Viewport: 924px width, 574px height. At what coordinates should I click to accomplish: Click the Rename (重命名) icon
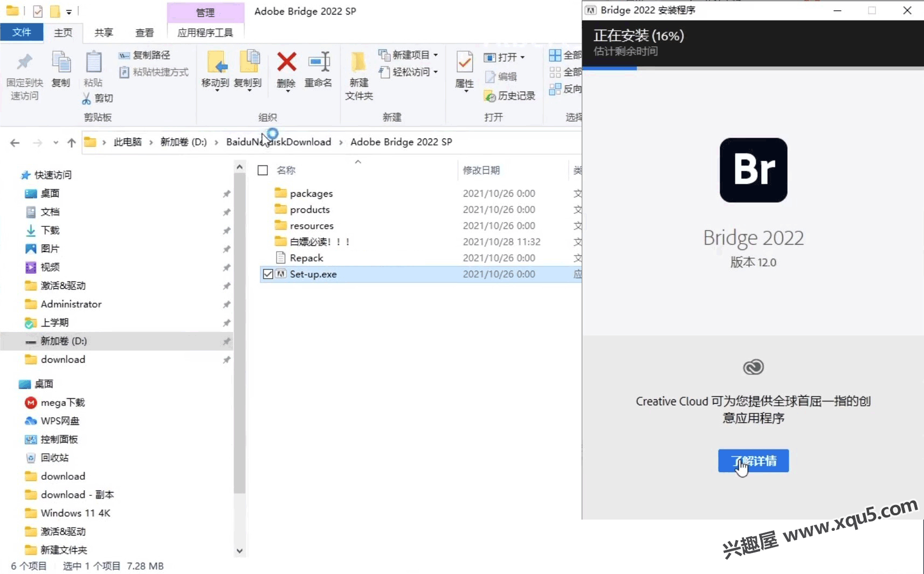coord(319,61)
